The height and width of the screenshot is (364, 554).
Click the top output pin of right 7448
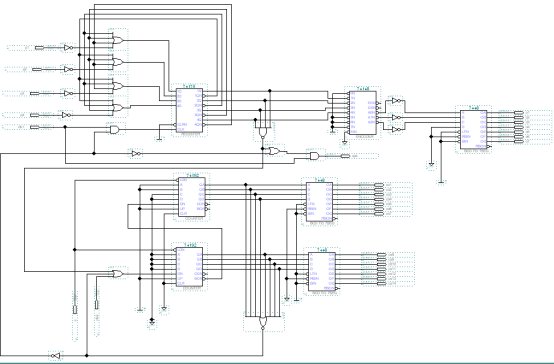point(519,113)
